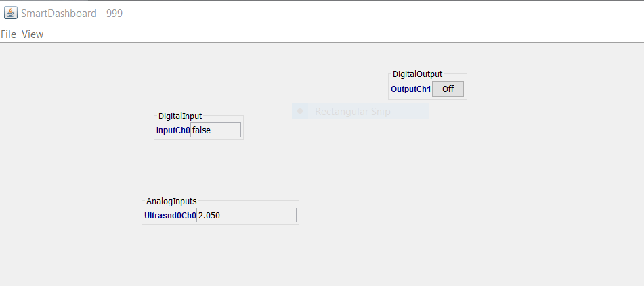644x286 pixels.
Task: Open the View menu
Action: click(x=33, y=34)
